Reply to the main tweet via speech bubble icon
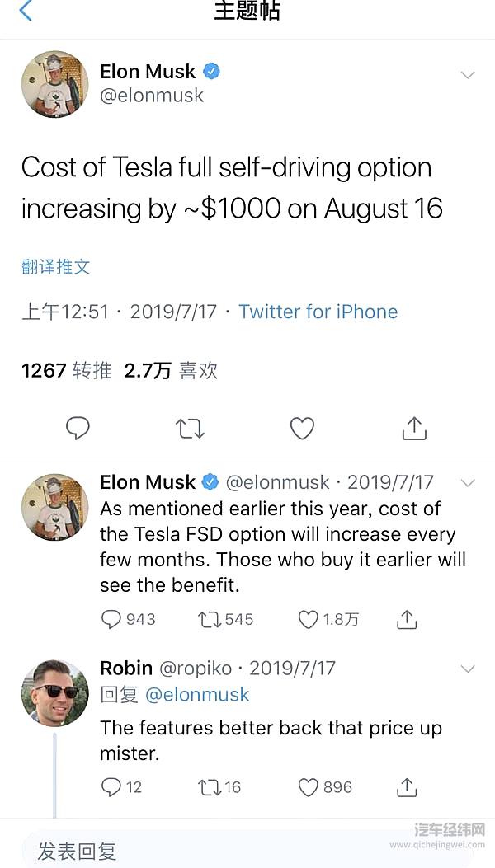The height and width of the screenshot is (868, 495). pyautogui.click(x=78, y=428)
